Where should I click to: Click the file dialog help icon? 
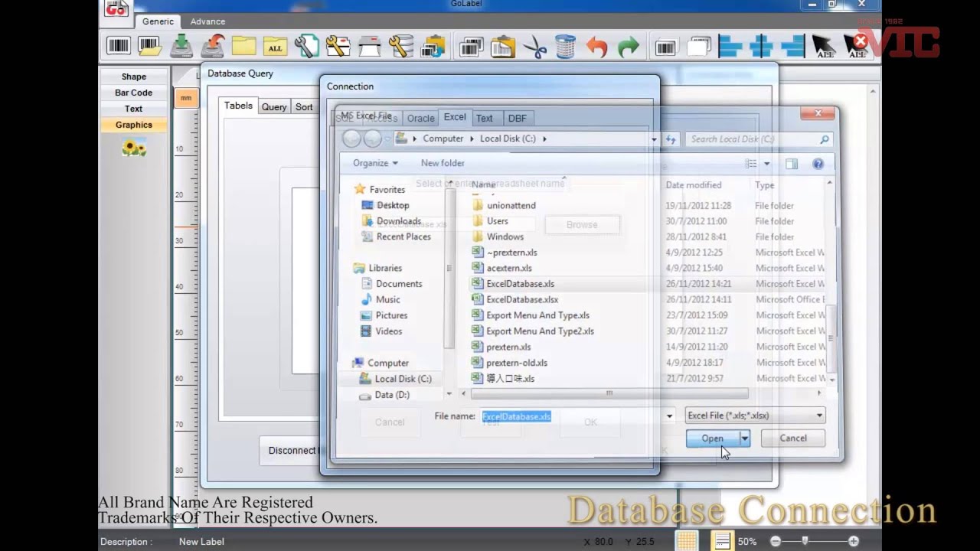818,164
